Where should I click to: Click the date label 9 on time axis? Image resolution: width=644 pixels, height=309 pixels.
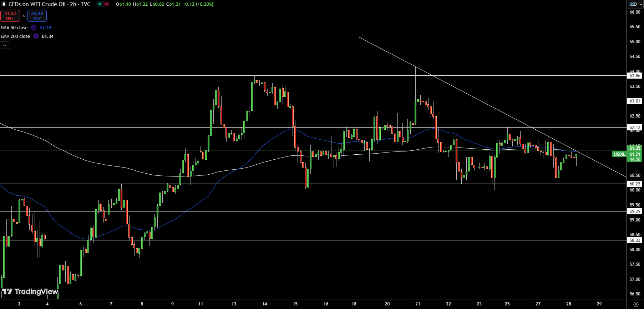pyautogui.click(x=172, y=304)
